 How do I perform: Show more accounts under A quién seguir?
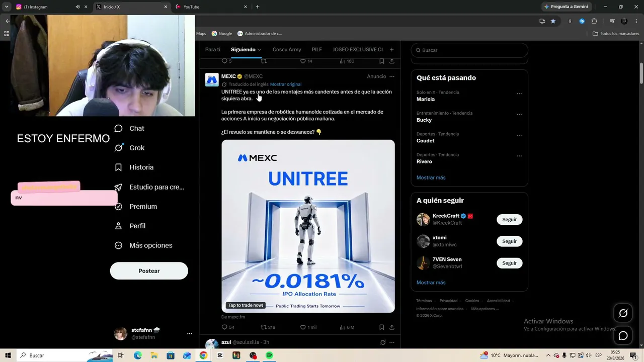[x=431, y=283]
